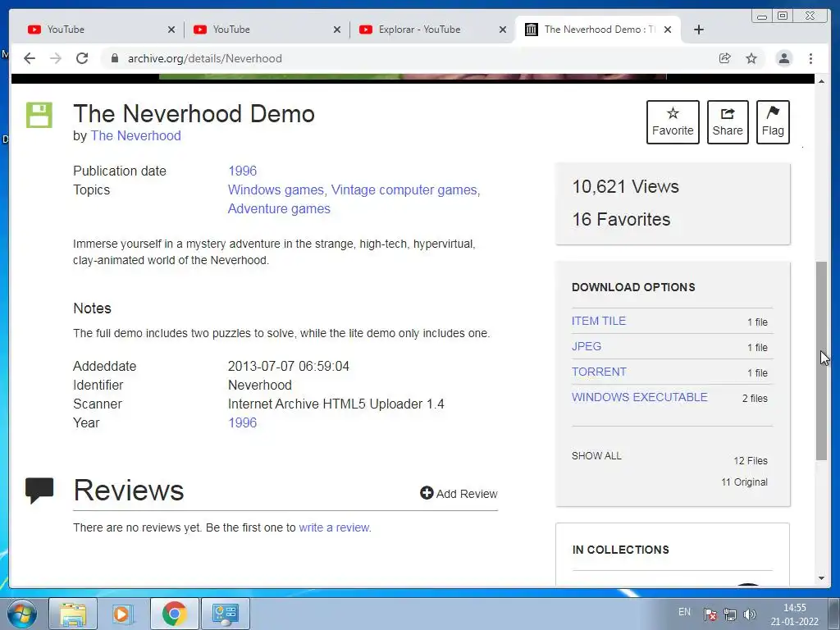Click SHOW ALL files

(x=596, y=456)
